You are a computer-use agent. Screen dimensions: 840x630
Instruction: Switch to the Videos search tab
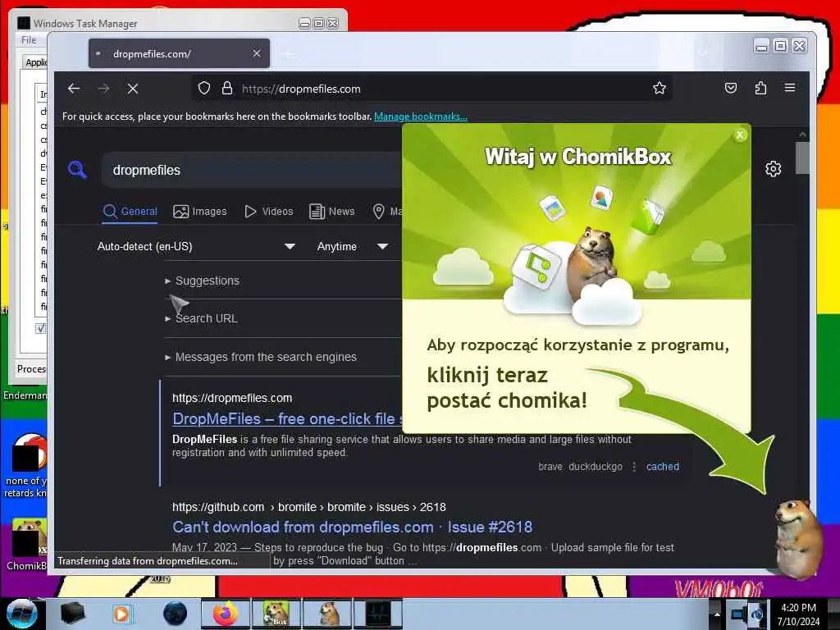point(269,212)
